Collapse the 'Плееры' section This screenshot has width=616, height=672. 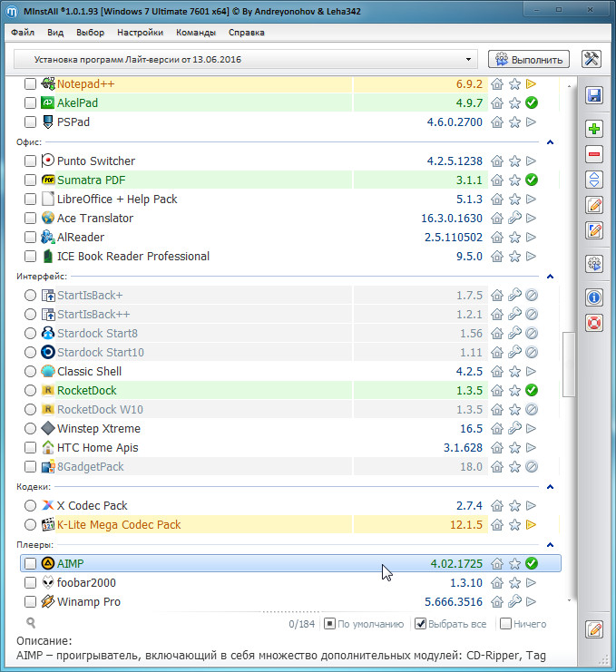tap(550, 545)
